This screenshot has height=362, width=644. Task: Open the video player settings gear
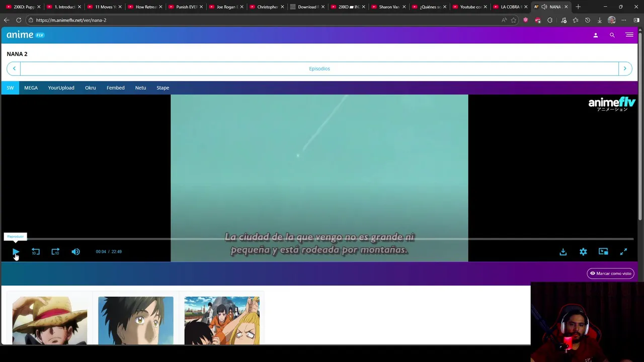[x=583, y=251]
